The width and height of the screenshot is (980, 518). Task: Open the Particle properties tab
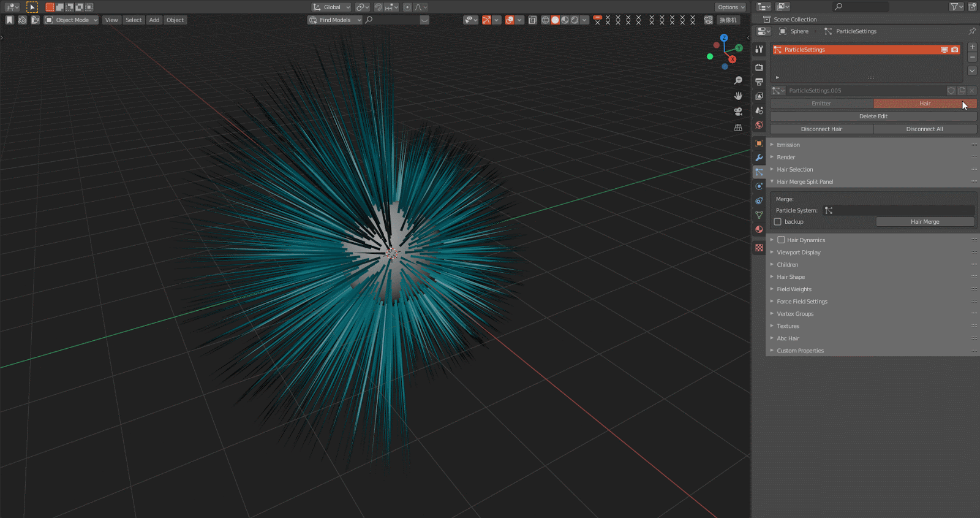(x=759, y=172)
